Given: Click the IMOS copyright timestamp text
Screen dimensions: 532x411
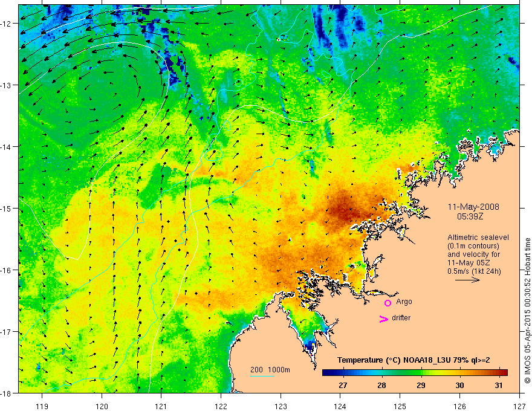Looking at the screenshot, I should (528, 311).
